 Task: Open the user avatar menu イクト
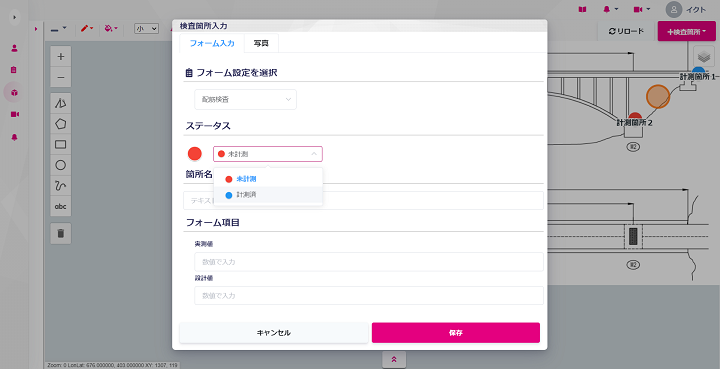(686, 10)
